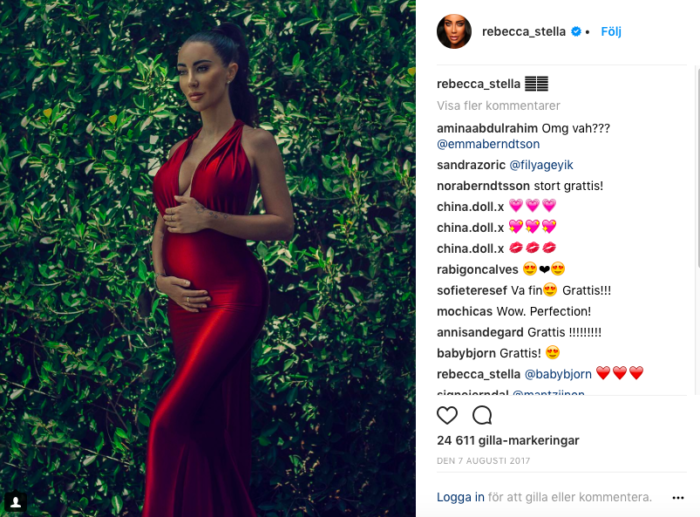Image resolution: width=700 pixels, height=517 pixels.
Task: Open the babybjorn commenter profile
Action: tap(466, 353)
